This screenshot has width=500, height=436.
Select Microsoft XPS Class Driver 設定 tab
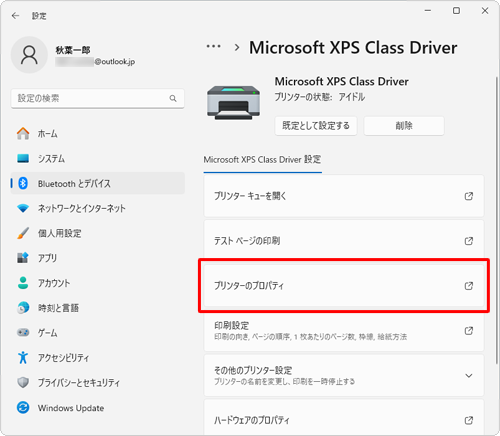[262, 160]
